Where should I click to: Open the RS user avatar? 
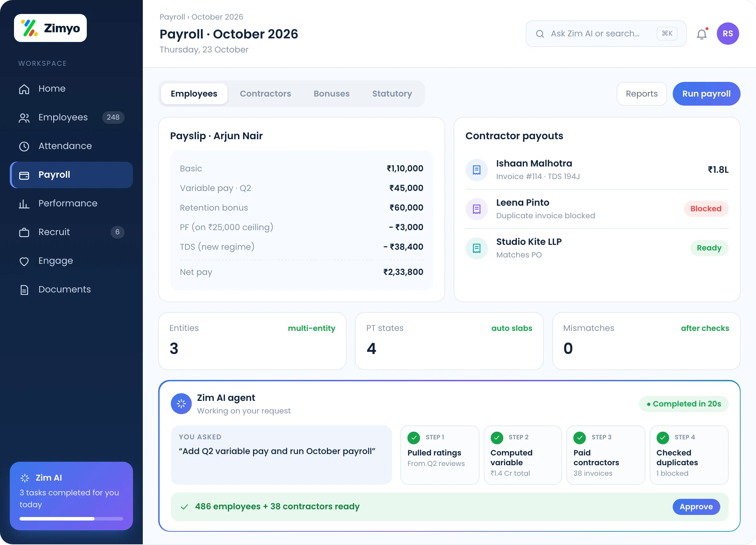(728, 34)
